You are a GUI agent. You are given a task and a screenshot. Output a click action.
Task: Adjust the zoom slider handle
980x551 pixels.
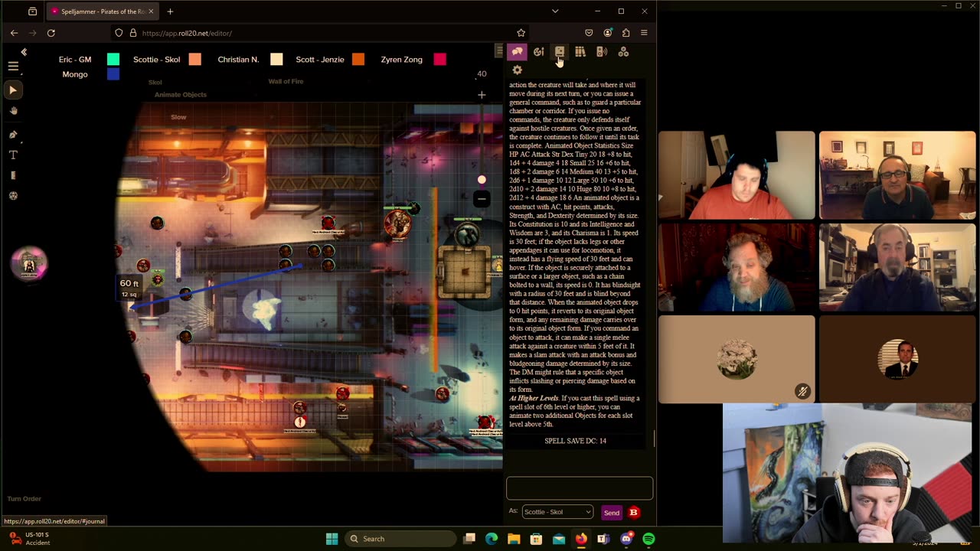point(482,180)
